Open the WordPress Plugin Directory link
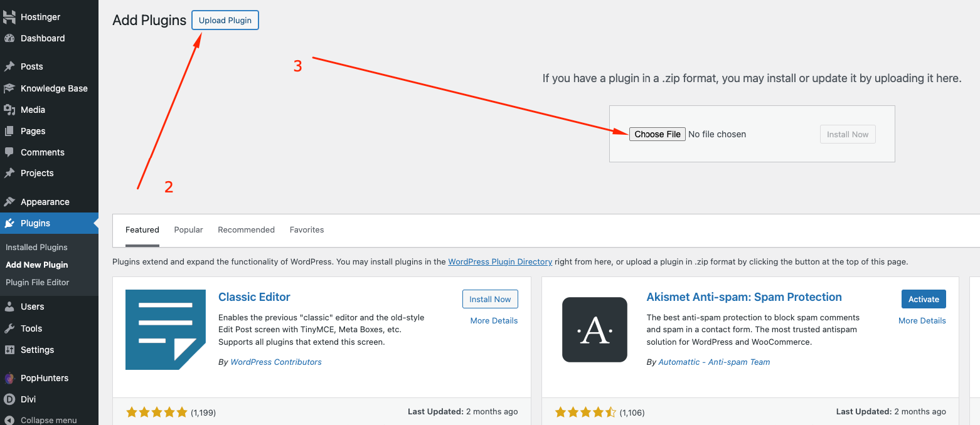 [x=500, y=262]
